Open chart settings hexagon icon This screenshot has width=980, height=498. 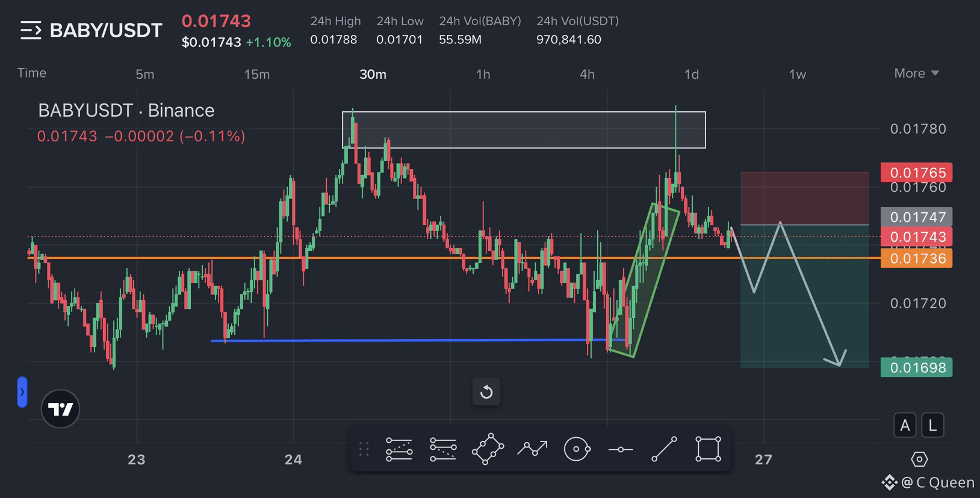(919, 460)
